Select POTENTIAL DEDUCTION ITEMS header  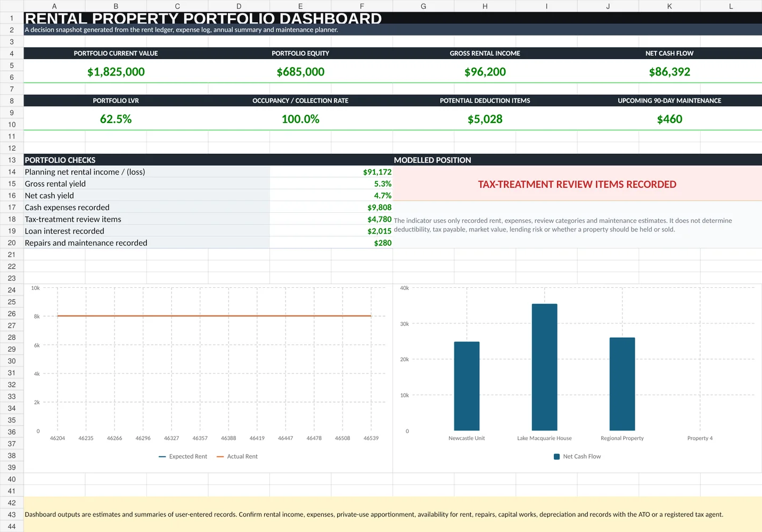coord(485,101)
